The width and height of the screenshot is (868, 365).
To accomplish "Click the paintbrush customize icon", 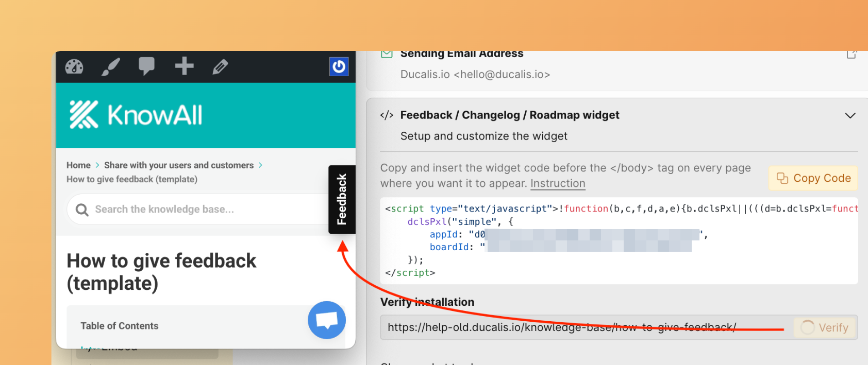I will (110, 66).
